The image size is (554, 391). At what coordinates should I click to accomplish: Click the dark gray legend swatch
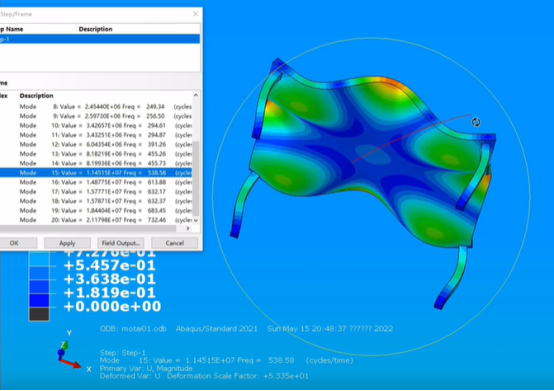39,314
